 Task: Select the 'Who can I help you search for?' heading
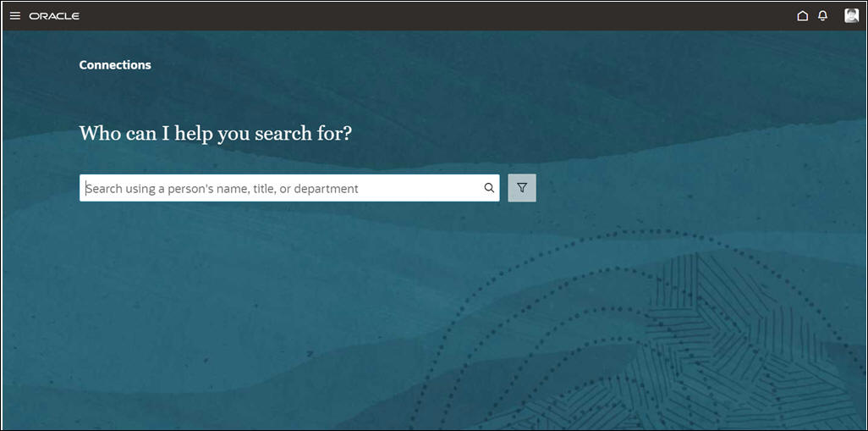click(x=216, y=134)
